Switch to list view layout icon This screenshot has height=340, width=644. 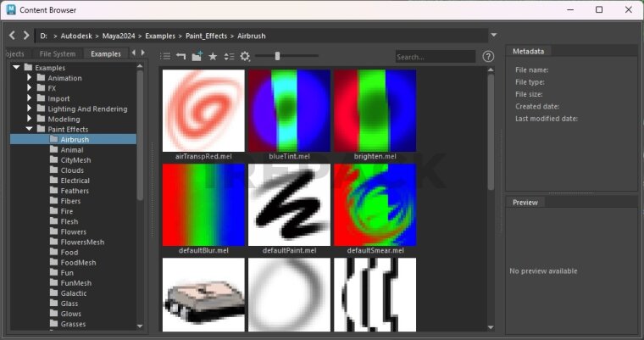(x=166, y=56)
